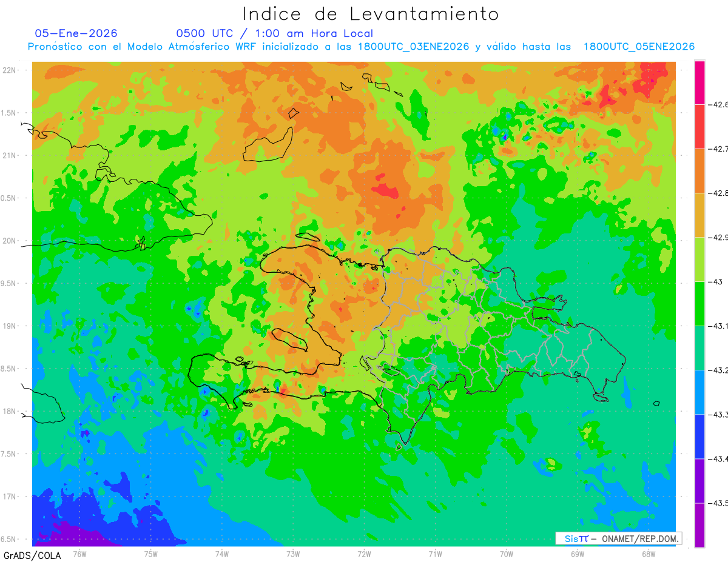Click the '70W' longitude label
This screenshot has height=562, width=728.
tap(506, 554)
